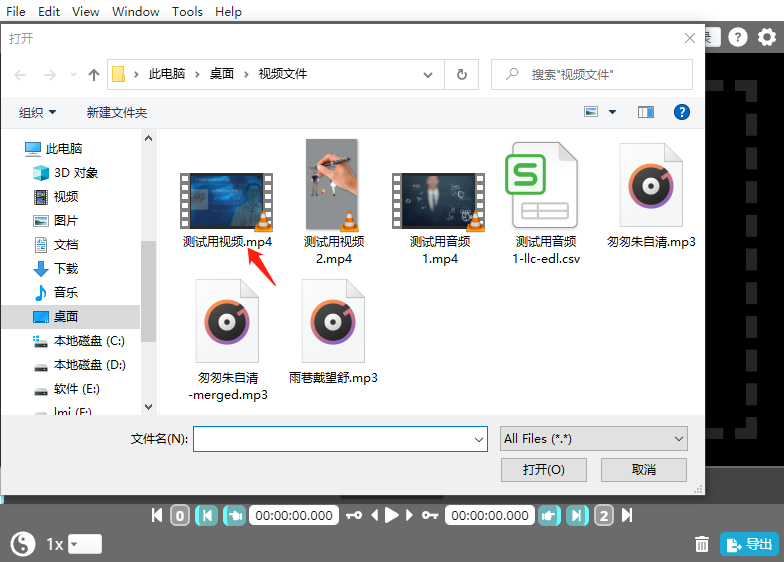This screenshot has width=784, height=562.
Task: Step forward one frame
Action: pyautogui.click(x=410, y=516)
